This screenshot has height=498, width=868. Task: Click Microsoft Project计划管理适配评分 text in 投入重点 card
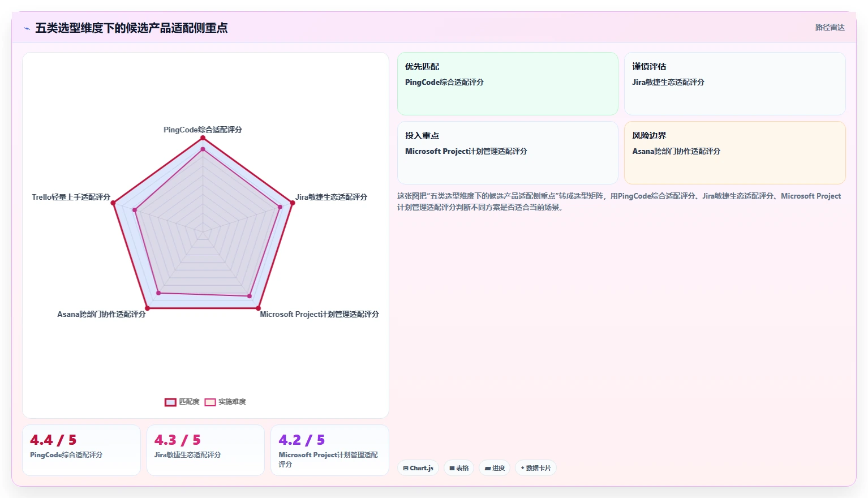pyautogui.click(x=466, y=151)
